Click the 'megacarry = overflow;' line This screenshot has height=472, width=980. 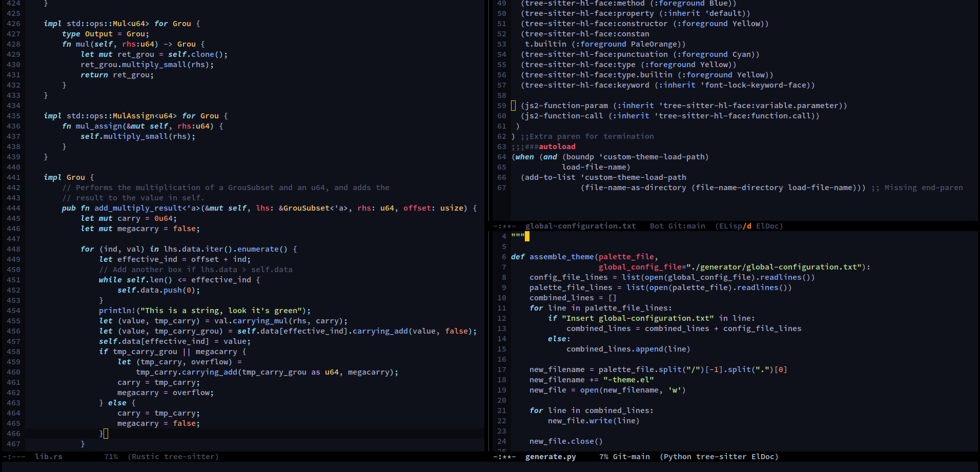point(166,393)
